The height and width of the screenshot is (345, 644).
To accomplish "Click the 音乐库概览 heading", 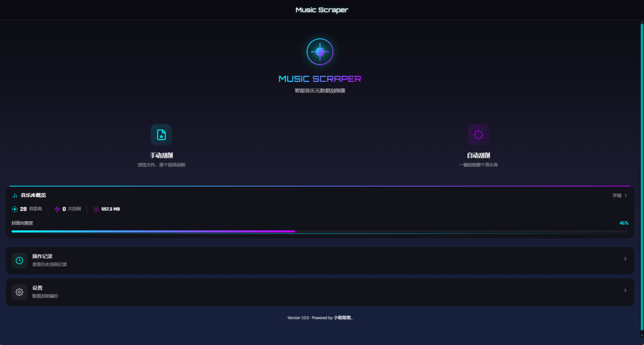I will click(x=33, y=196).
